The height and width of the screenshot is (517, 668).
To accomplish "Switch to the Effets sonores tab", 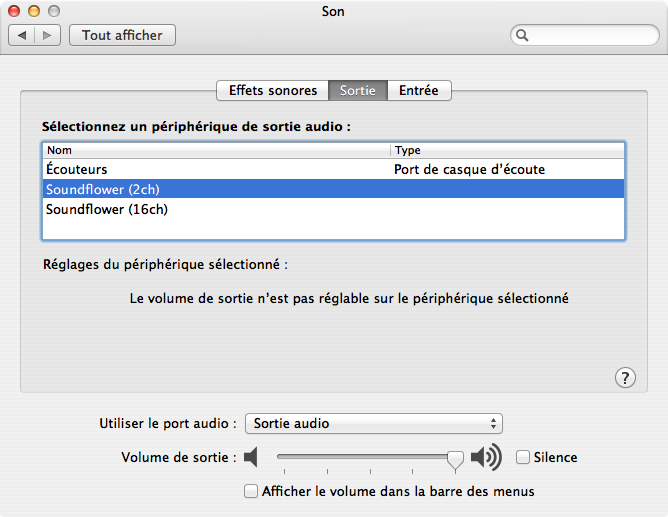I will [273, 90].
